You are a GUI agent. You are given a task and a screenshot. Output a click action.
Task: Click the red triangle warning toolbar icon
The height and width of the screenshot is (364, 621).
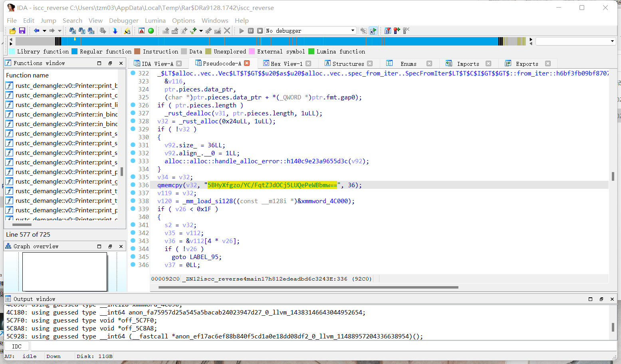pos(142,31)
